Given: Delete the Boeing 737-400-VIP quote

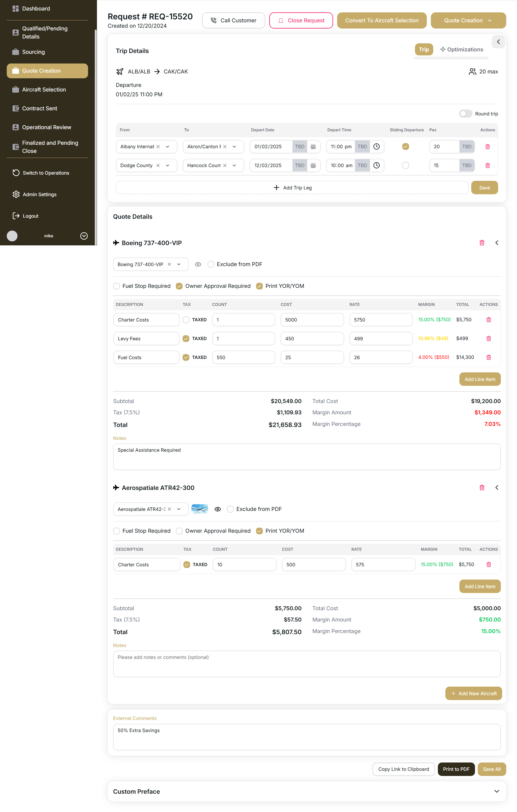Looking at the screenshot, I should click(x=482, y=242).
